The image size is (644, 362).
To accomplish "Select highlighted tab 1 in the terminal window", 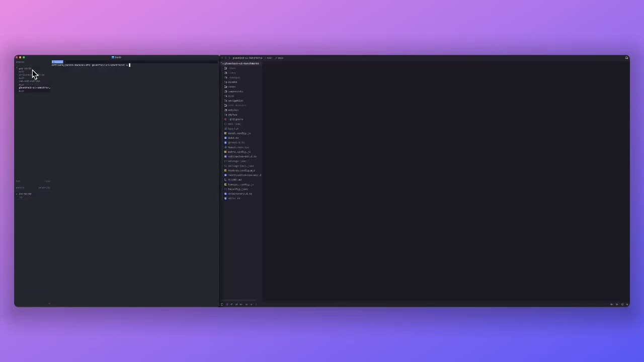I will [57, 62].
